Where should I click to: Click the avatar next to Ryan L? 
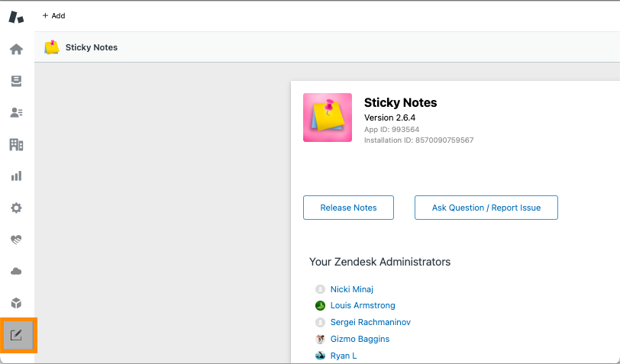(x=320, y=356)
